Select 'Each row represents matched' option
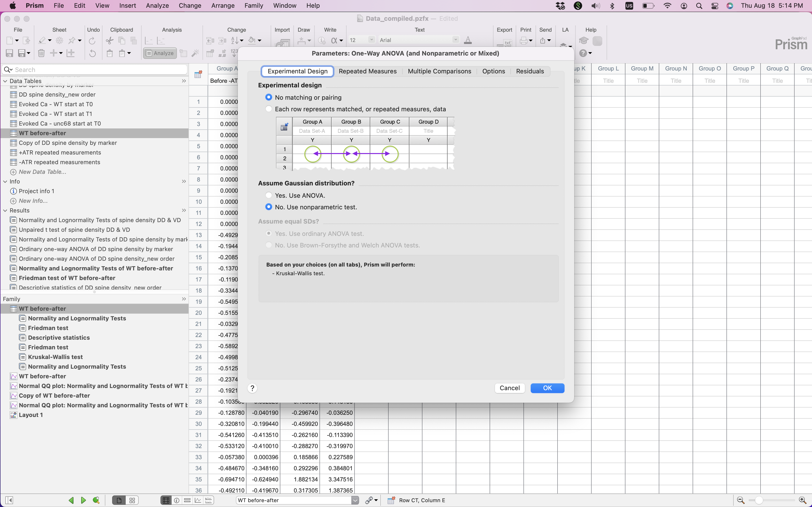The width and height of the screenshot is (812, 507). tap(269, 109)
